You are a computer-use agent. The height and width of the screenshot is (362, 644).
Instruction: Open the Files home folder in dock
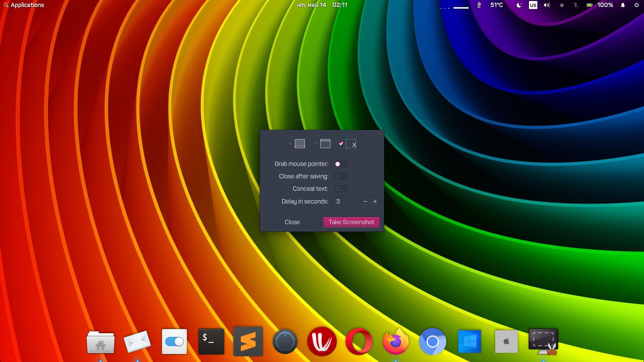[x=101, y=342]
